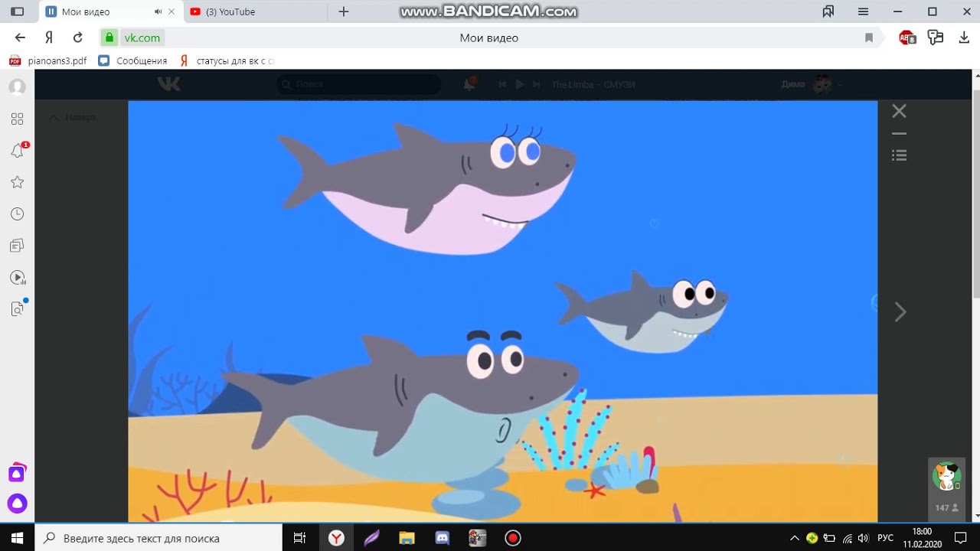Click the VK Поиск search field
980x551 pixels.
click(358, 84)
